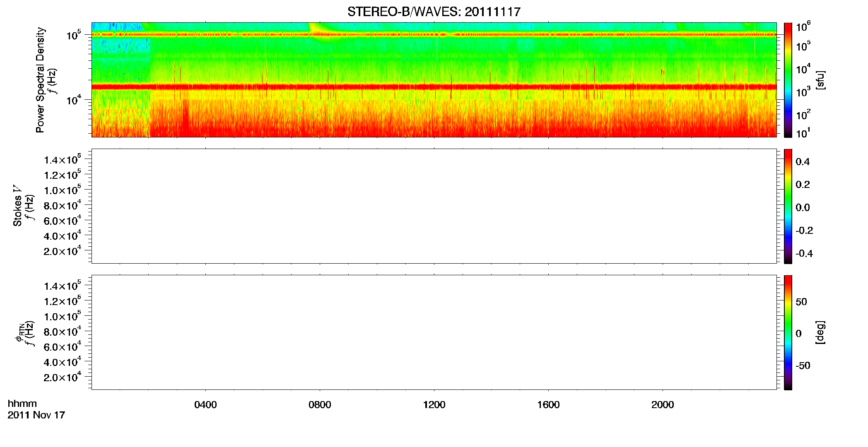Click the hhmm axis label

pos(22,404)
